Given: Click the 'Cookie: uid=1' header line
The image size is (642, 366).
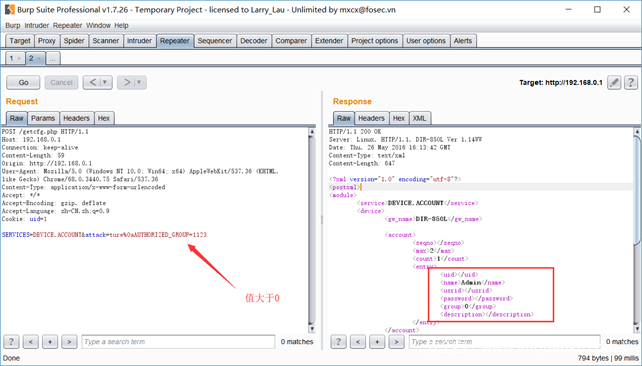Looking at the screenshot, I should tap(24, 219).
